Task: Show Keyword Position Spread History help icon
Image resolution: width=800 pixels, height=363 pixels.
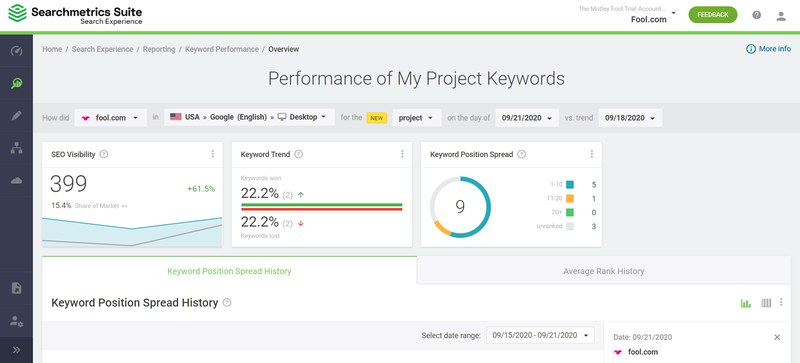Action: pos(227,303)
